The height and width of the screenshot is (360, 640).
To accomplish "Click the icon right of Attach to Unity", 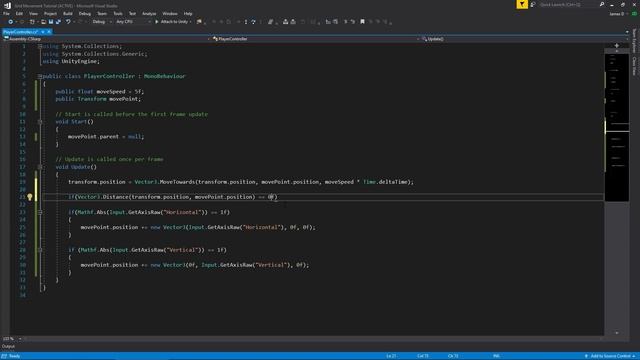I will pyautogui.click(x=199, y=22).
